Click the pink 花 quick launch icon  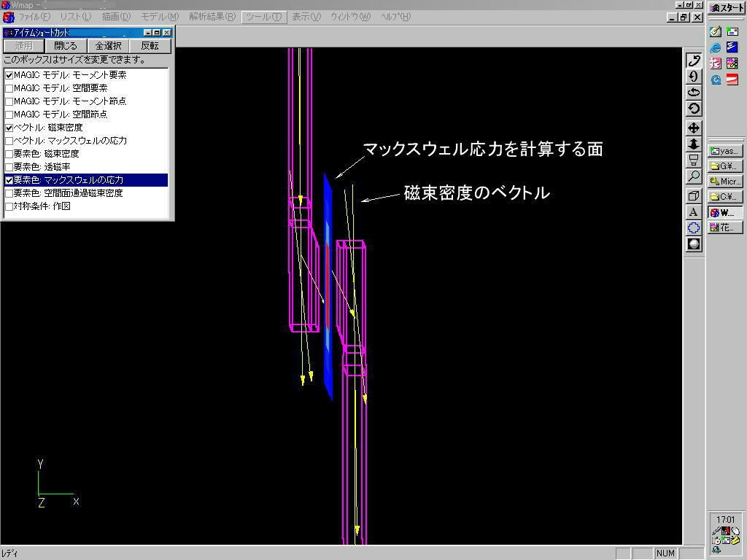coord(715,63)
